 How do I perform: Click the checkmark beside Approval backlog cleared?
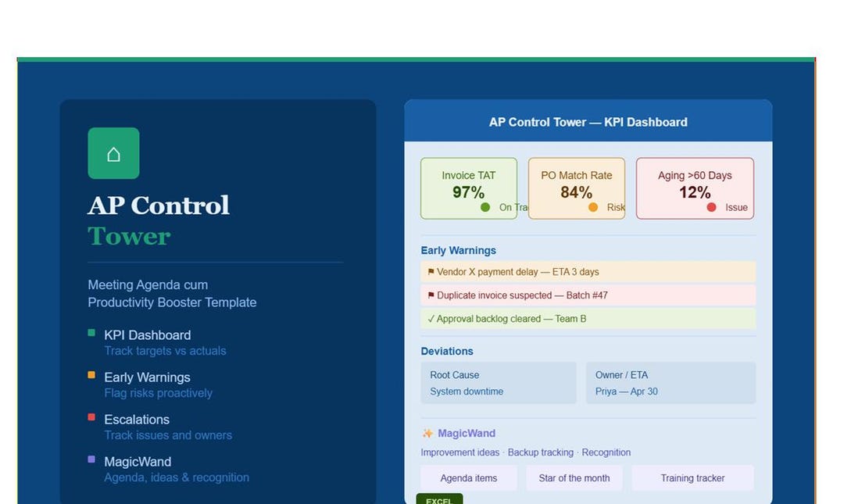[x=431, y=319]
